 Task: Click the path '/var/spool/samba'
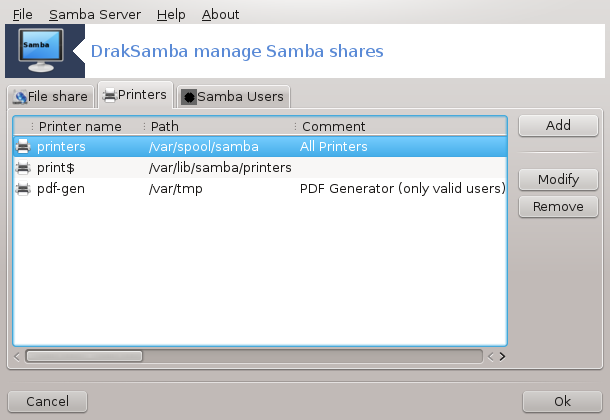coord(203,147)
